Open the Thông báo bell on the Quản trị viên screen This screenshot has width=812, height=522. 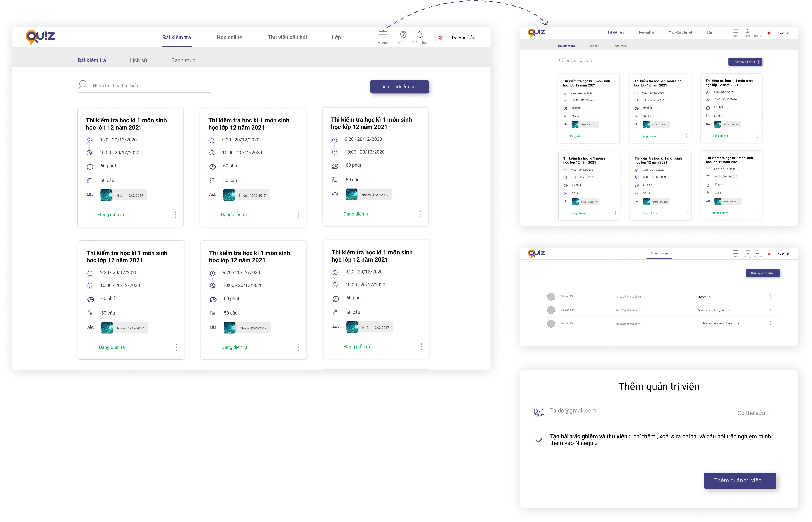coord(757,252)
